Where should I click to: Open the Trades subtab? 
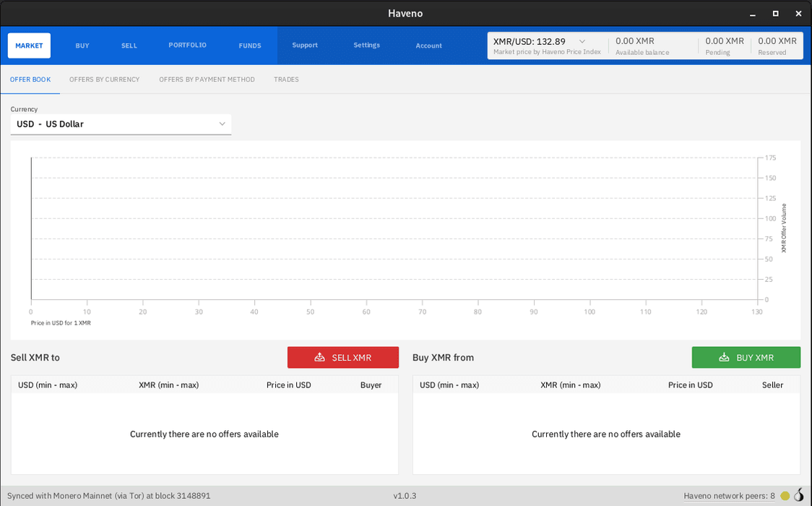point(286,80)
